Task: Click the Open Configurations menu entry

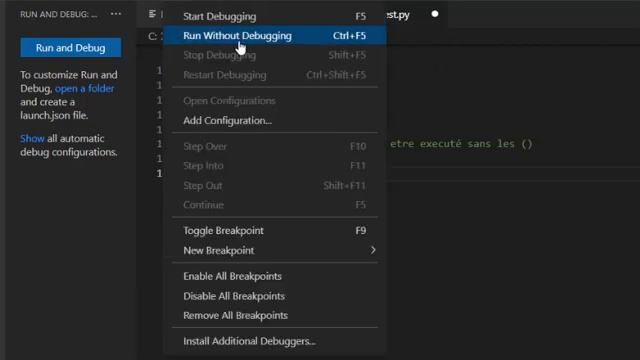Action: pos(275,101)
